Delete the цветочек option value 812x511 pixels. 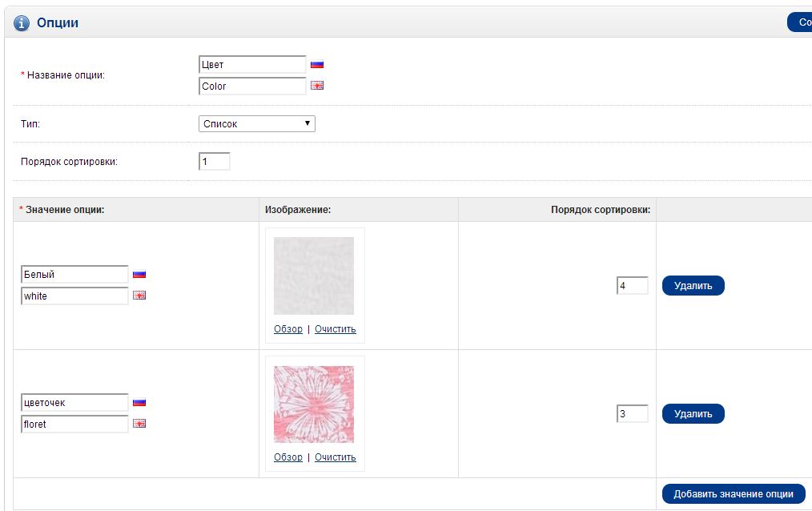tap(693, 414)
